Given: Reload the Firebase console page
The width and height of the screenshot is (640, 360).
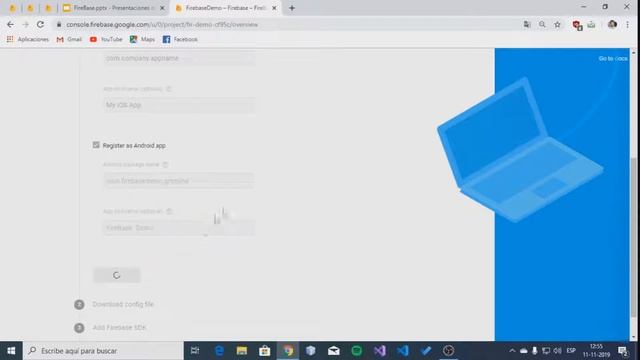Looking at the screenshot, I should pos(40,24).
